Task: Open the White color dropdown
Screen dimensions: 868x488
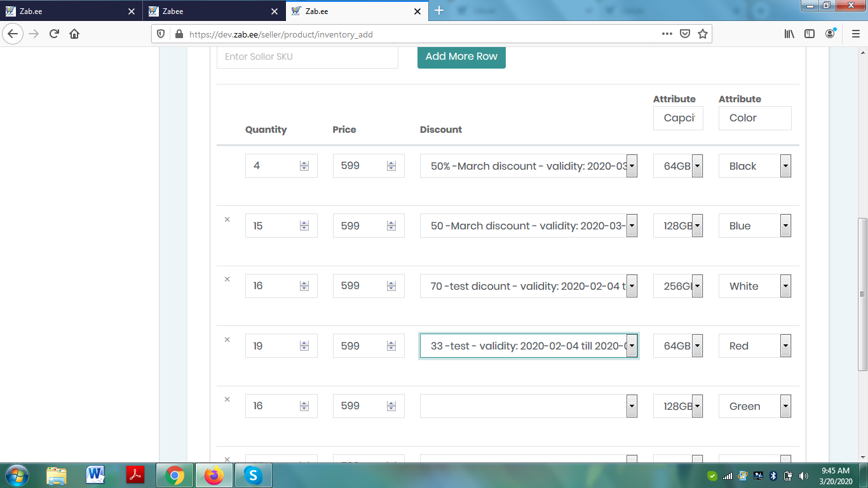Action: pos(755,286)
